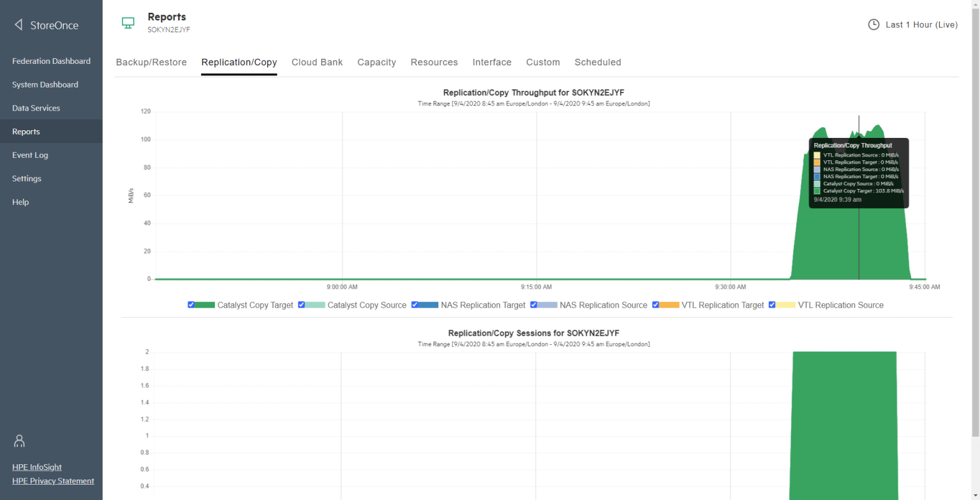Click the clock icon near Last 1 Hour
980x500 pixels.
click(874, 24)
